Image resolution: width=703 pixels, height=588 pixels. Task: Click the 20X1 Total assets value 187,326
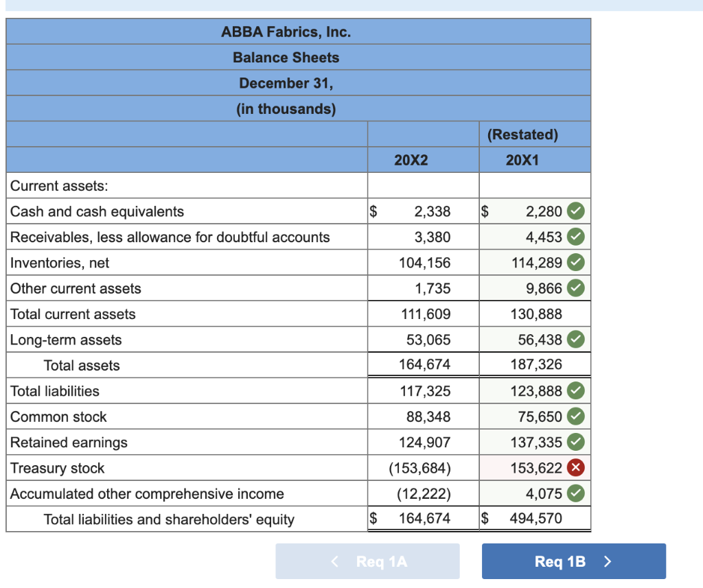pyautogui.click(x=536, y=364)
